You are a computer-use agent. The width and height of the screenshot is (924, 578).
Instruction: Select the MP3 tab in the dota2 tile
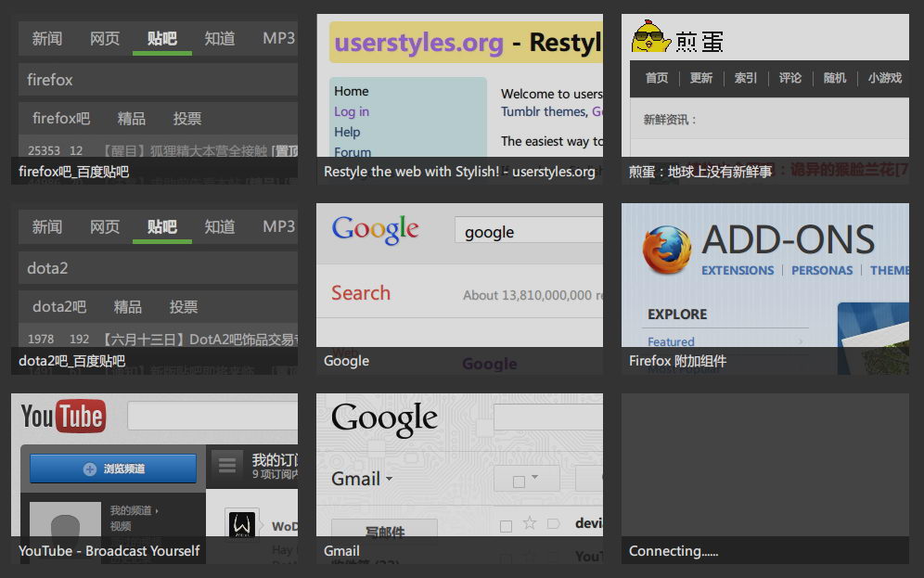point(278,227)
